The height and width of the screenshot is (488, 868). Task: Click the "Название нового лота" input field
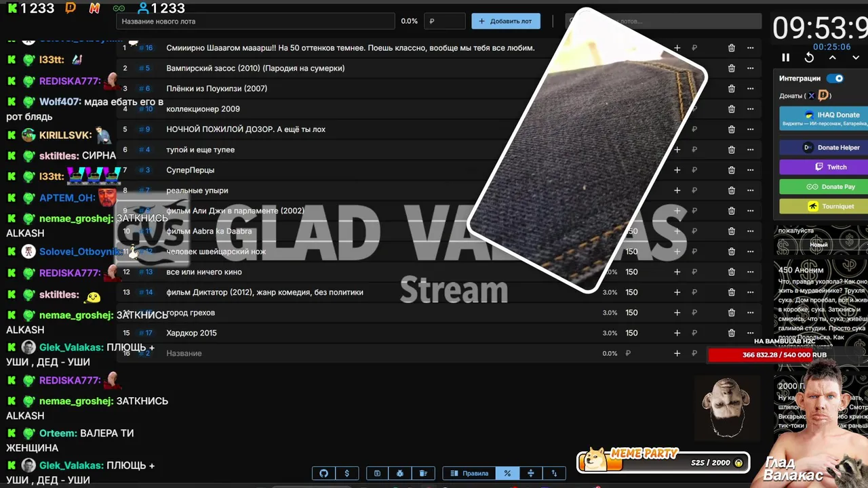tap(256, 21)
